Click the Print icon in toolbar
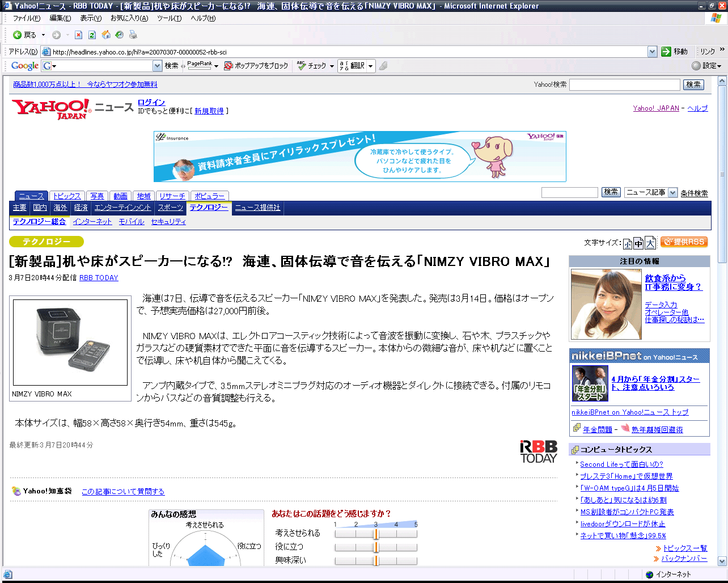 click(133, 35)
